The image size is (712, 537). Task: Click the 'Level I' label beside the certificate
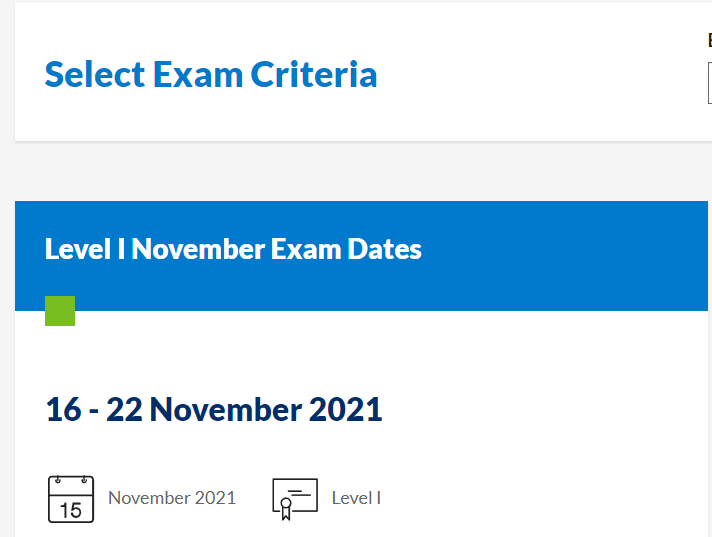pos(356,498)
